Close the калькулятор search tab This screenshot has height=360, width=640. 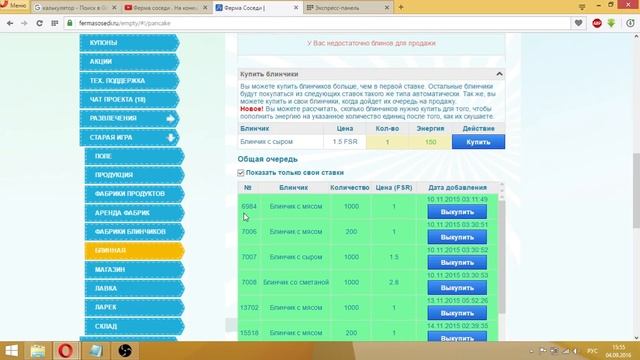[x=114, y=8]
